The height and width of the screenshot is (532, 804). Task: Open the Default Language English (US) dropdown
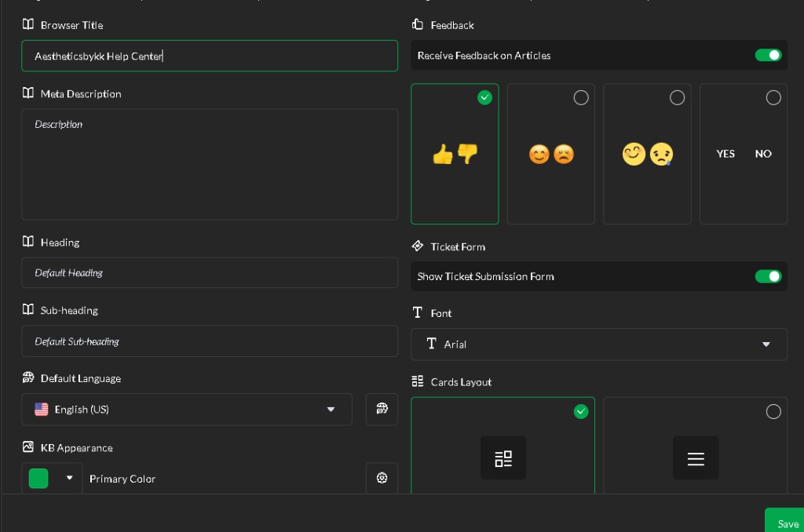point(187,409)
